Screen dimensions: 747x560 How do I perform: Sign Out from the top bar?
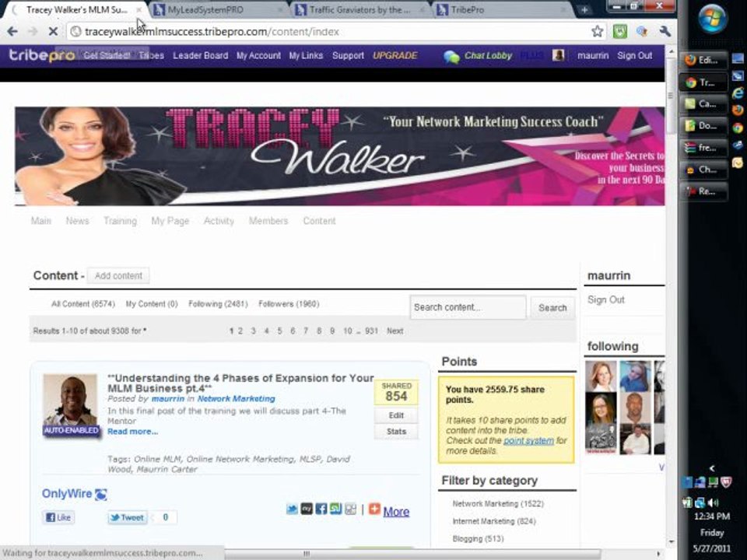(x=635, y=56)
